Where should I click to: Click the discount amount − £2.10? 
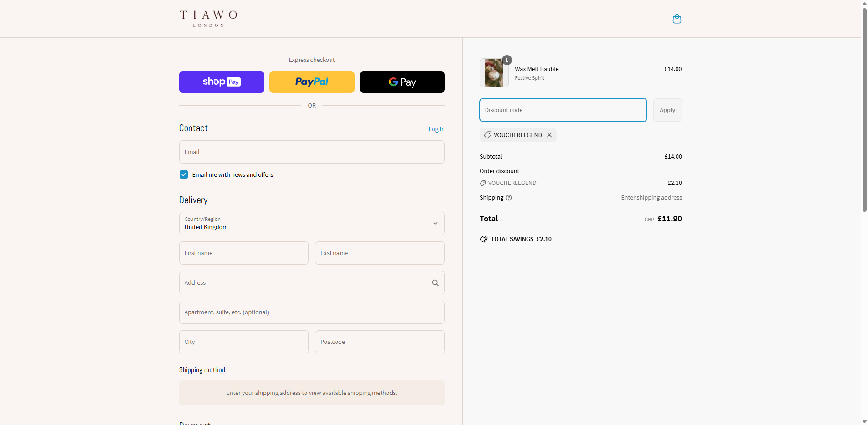[672, 183]
